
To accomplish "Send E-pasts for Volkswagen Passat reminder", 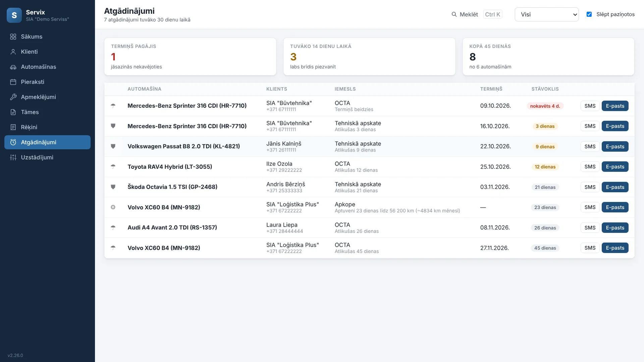I will pyautogui.click(x=615, y=146).
